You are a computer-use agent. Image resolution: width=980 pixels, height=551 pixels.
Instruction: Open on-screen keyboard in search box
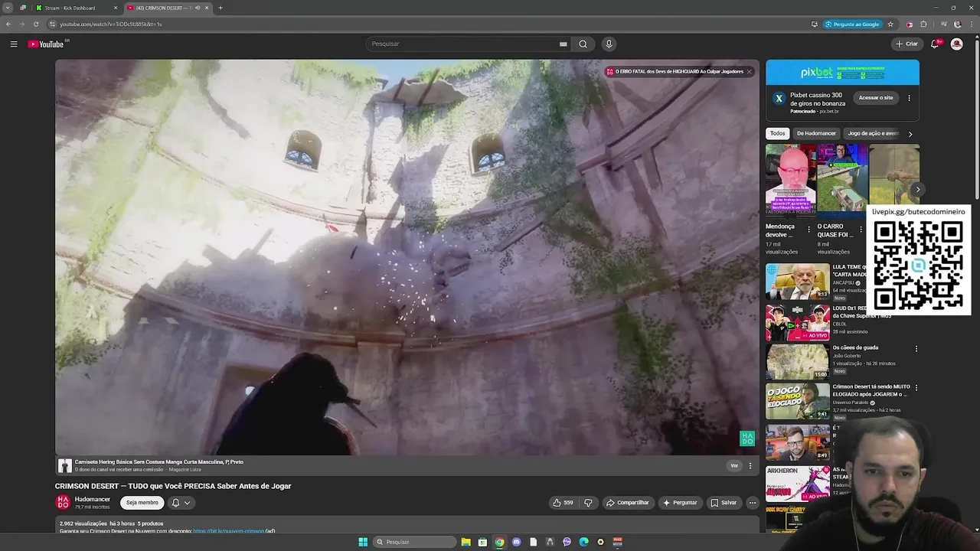point(563,44)
